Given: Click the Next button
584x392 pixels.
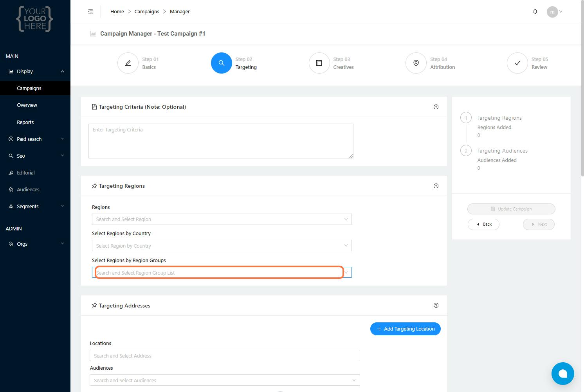Looking at the screenshot, I should coord(539,224).
